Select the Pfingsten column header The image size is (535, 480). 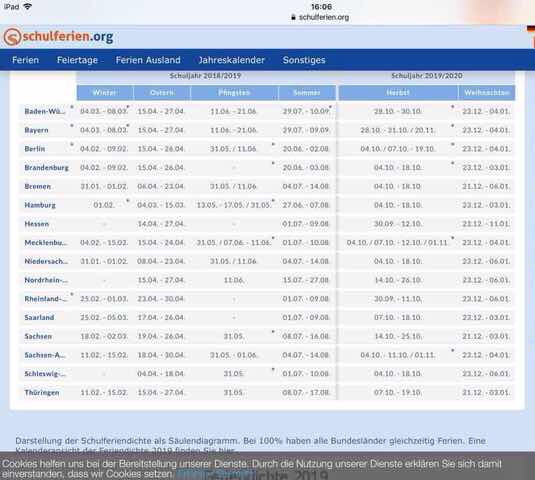234,93
